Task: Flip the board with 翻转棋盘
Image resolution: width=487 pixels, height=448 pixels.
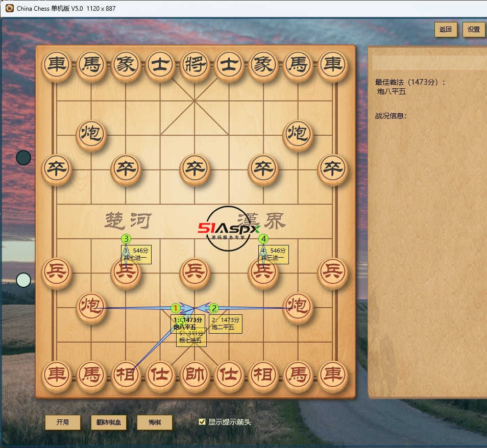Action: tap(109, 422)
